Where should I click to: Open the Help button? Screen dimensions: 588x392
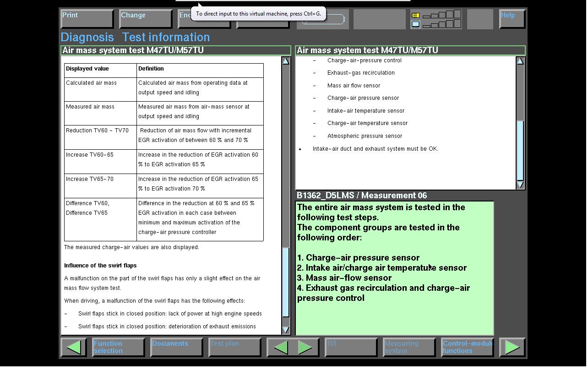512,19
